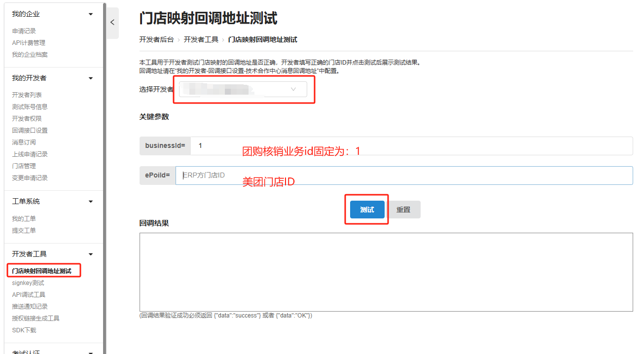Collapse the 我的企业 section arrow
This screenshot has height=354, width=644.
click(91, 14)
